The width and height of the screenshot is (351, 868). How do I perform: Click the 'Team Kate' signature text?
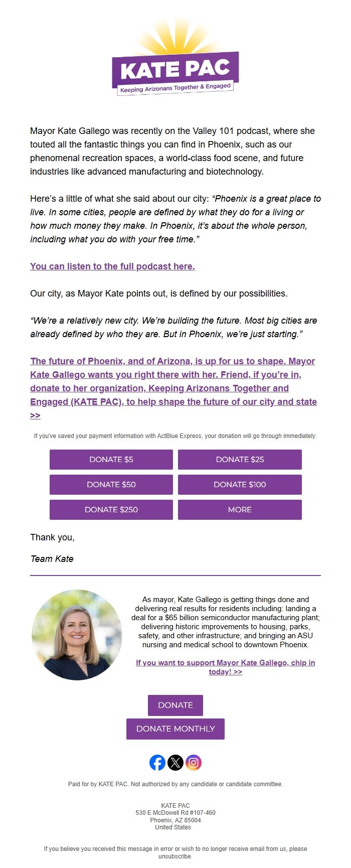tap(52, 559)
